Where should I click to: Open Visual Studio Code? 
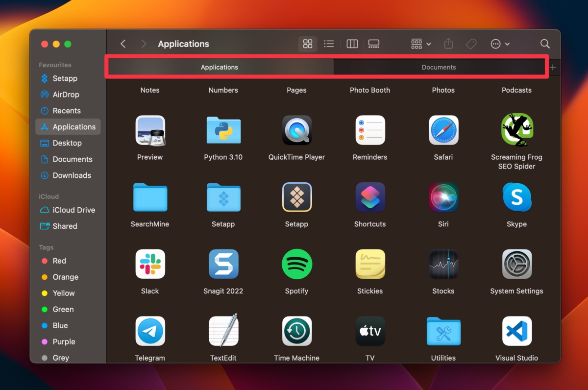[516, 331]
